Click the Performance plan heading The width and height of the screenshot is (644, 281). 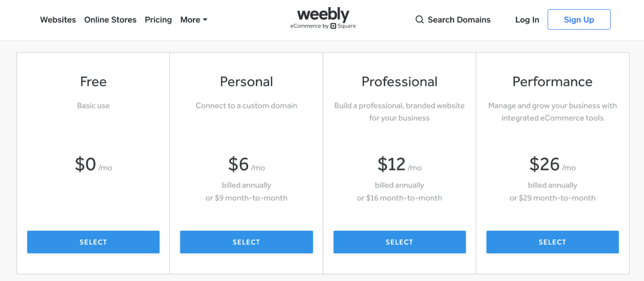[553, 82]
